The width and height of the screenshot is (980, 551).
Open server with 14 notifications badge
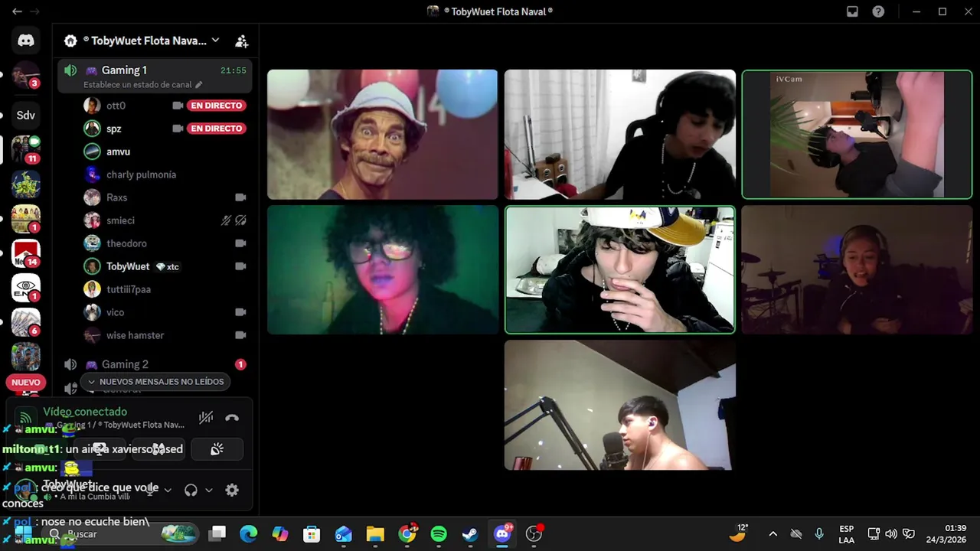point(26,253)
